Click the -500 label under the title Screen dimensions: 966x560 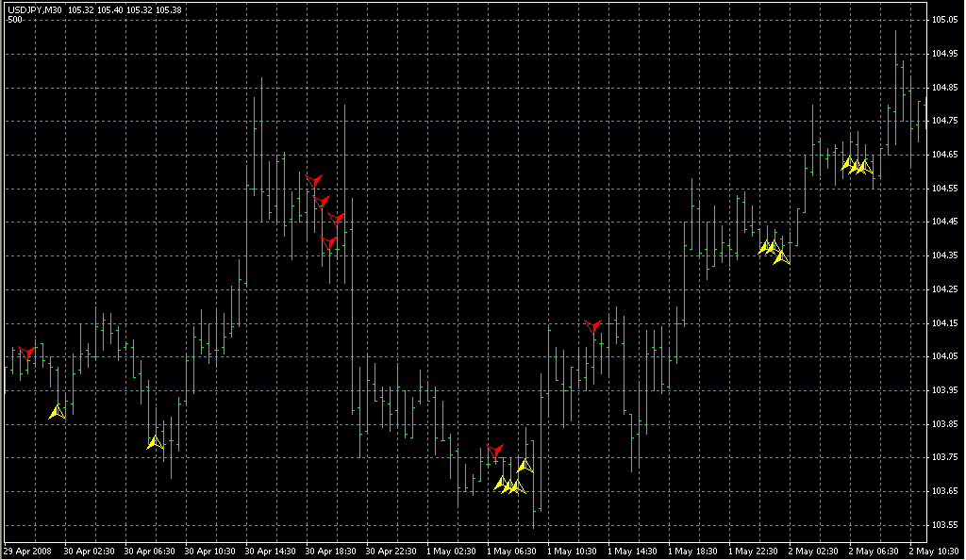coord(15,20)
